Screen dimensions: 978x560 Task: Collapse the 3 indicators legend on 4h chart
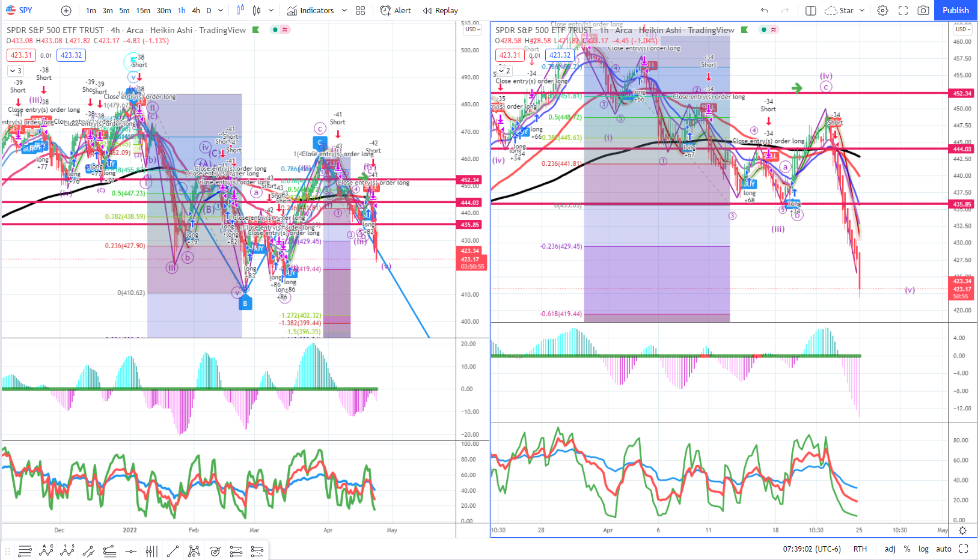pos(15,71)
